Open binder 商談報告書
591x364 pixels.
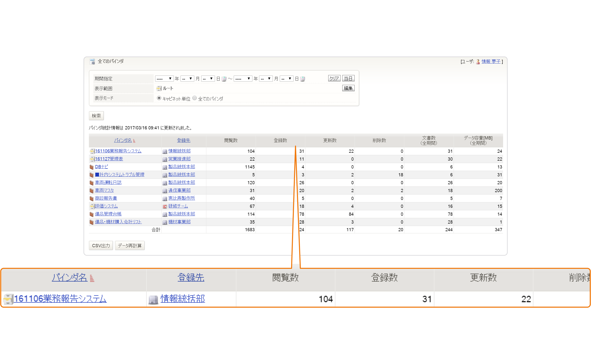tap(106, 198)
